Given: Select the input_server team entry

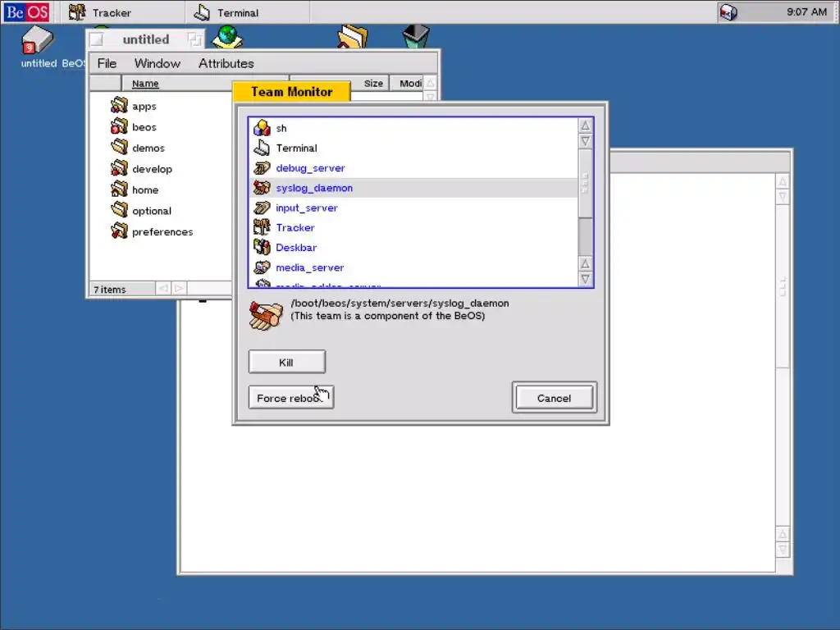Looking at the screenshot, I should 413,208.
